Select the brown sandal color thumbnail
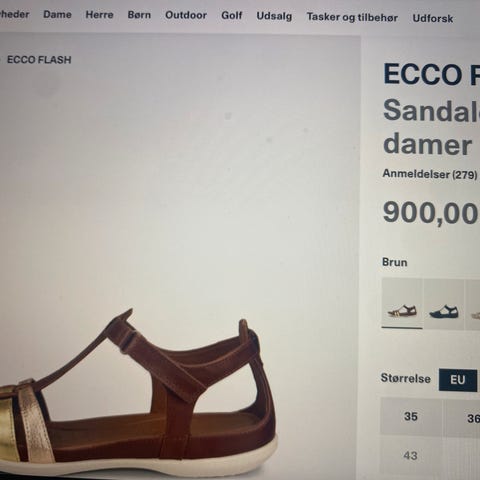Screen dimensions: 480x480 tap(402, 304)
